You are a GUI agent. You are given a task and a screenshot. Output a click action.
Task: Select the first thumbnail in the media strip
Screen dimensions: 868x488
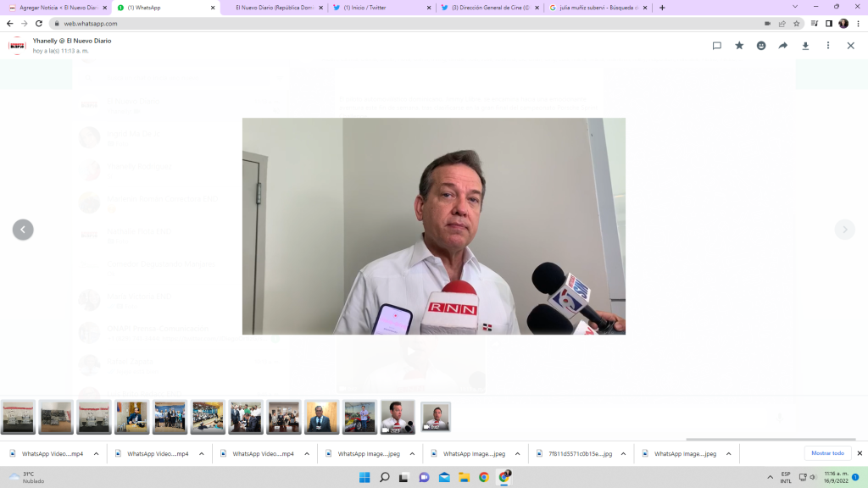pyautogui.click(x=18, y=417)
